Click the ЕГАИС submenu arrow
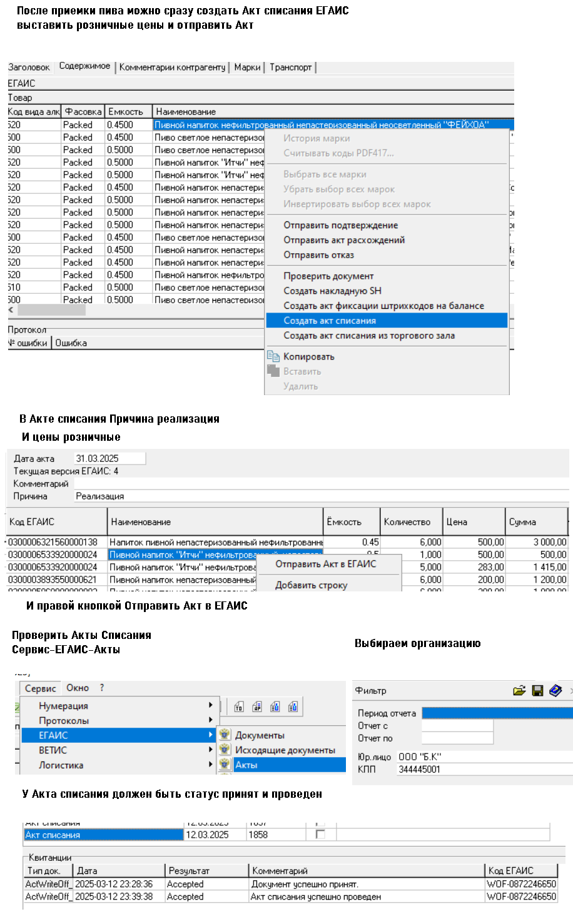The image size is (573, 924). pyautogui.click(x=211, y=735)
